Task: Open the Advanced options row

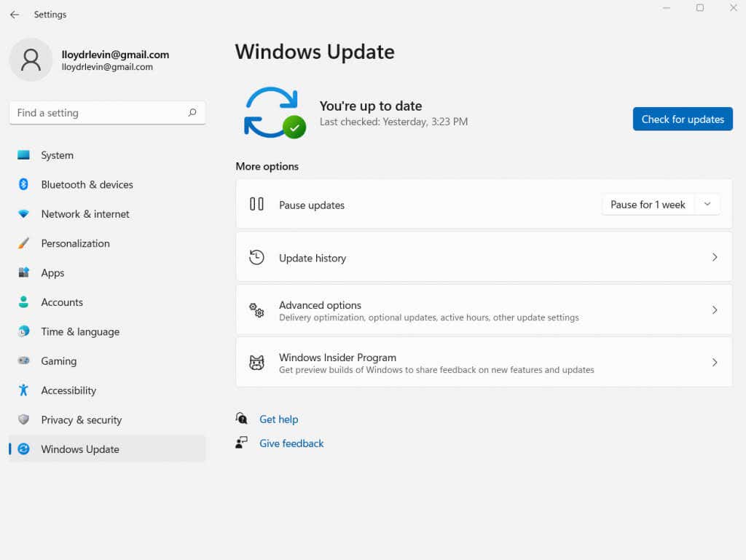Action: (x=484, y=310)
